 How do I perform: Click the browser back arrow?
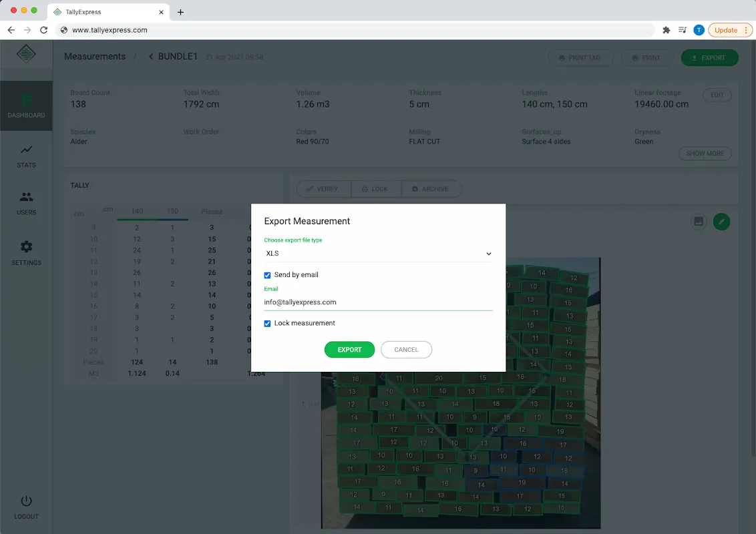(11, 30)
